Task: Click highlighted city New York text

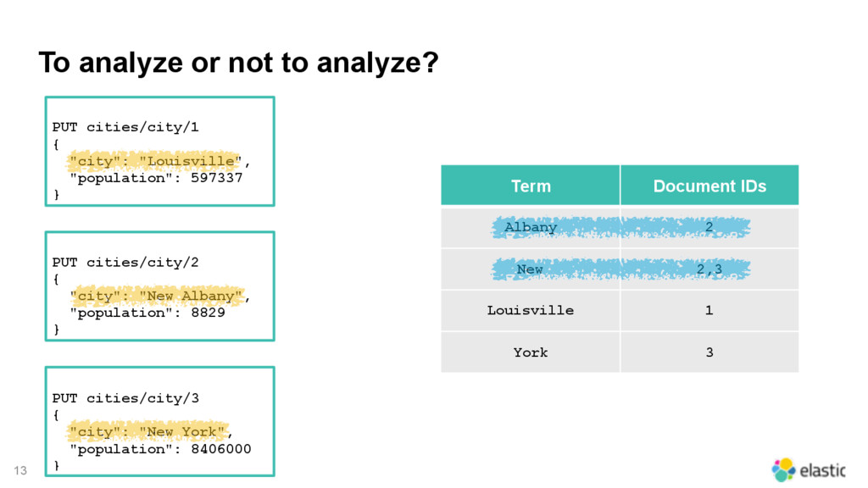Action: 148,431
